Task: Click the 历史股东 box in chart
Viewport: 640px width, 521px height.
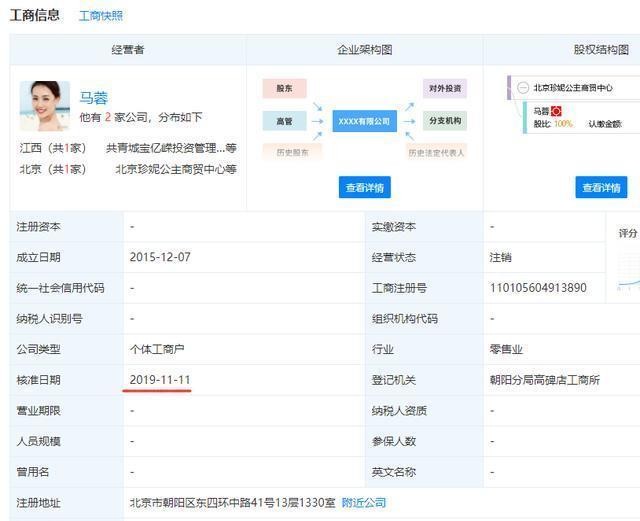Action: (x=285, y=152)
